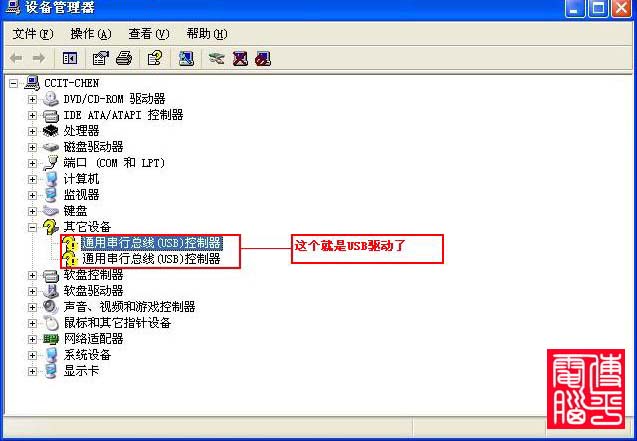Open the 帮助(H) menu
The height and width of the screenshot is (441, 637).
pyautogui.click(x=207, y=34)
